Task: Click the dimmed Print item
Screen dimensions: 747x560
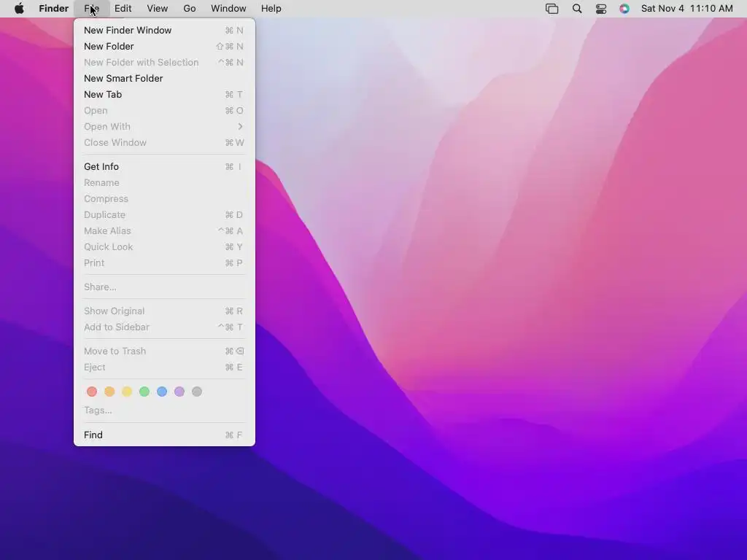Action: pos(164,262)
